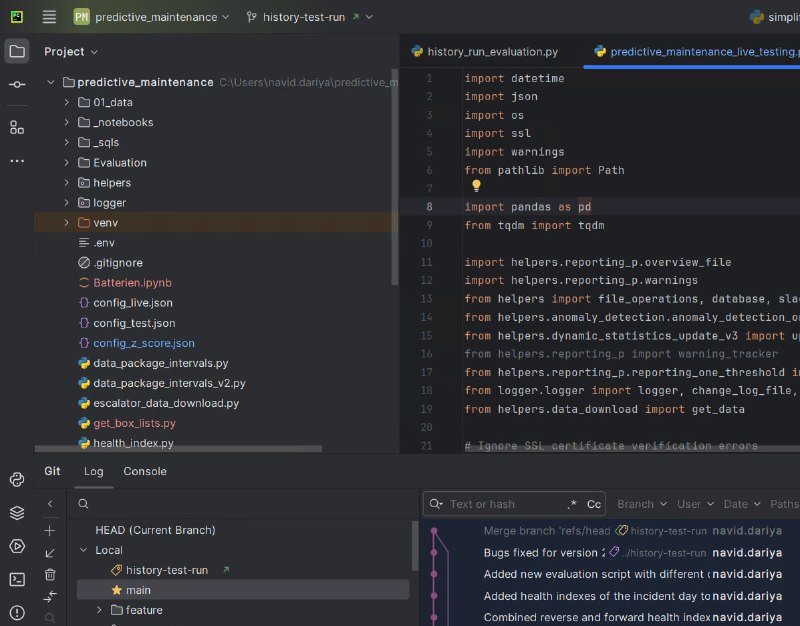Open the Commit tool window icon

tap(17, 84)
